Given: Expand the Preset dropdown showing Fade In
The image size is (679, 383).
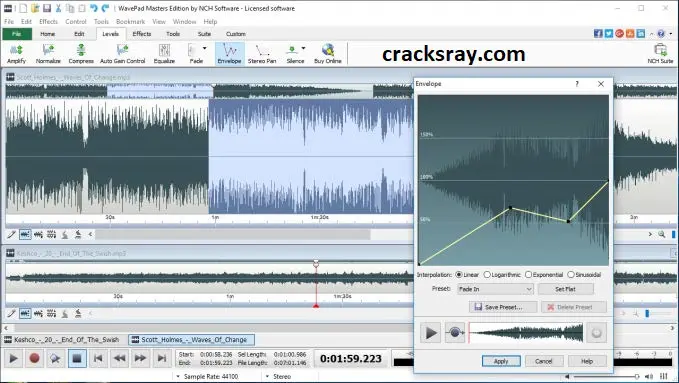Looking at the screenshot, I should point(495,289).
